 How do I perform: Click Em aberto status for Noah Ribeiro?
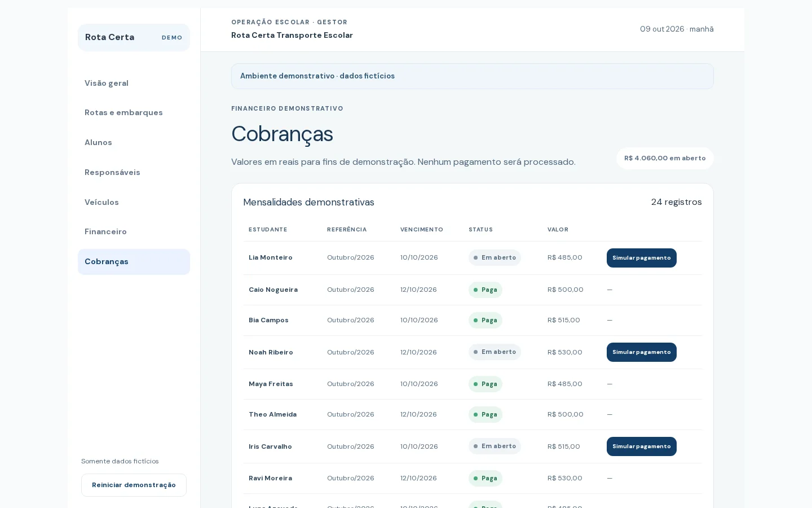tap(495, 352)
